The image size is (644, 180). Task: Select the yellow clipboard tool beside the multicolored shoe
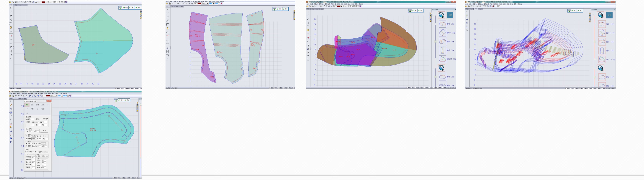click(308, 30)
